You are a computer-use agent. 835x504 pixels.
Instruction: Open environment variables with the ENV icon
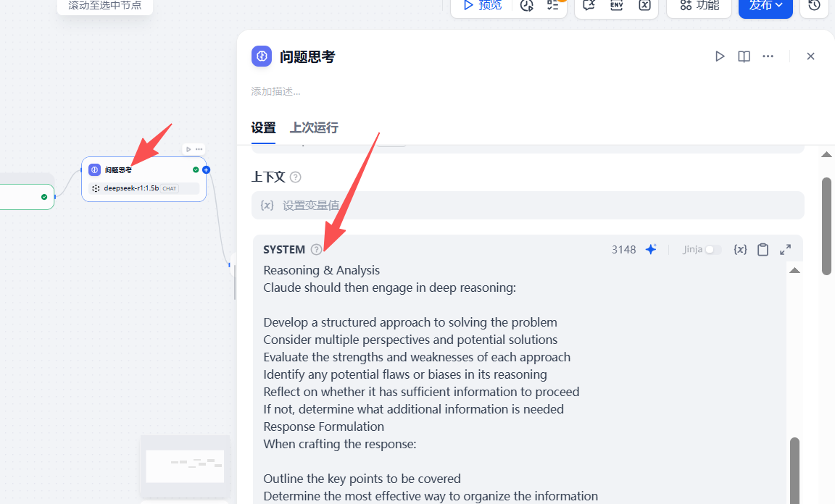(616, 6)
